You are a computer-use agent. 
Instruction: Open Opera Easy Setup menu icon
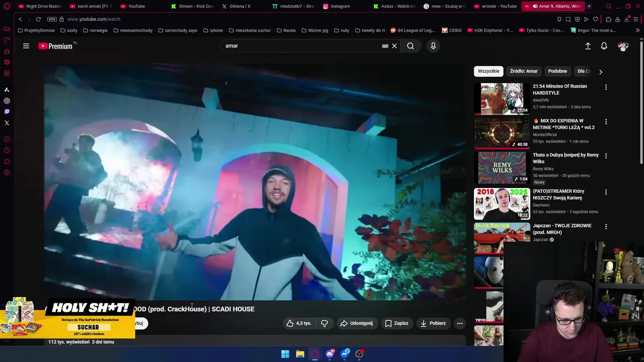coord(636,19)
